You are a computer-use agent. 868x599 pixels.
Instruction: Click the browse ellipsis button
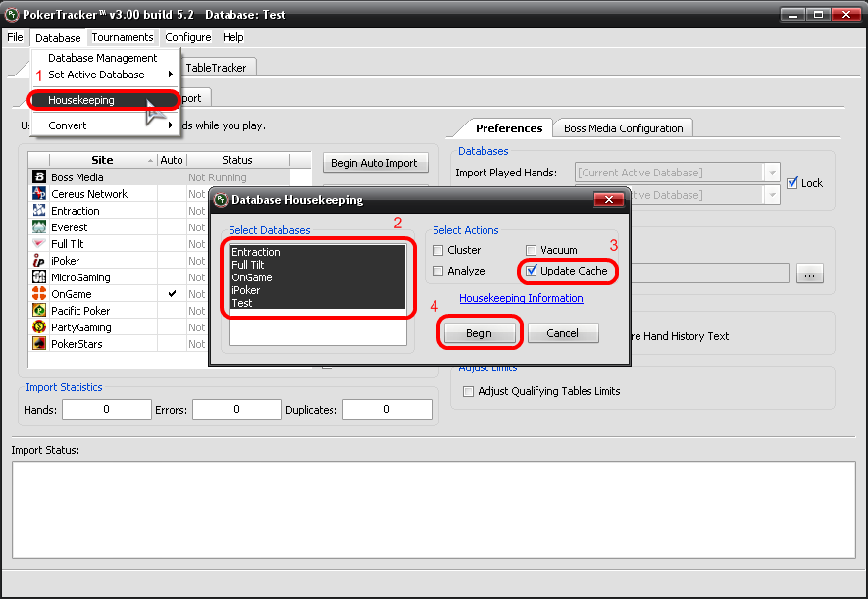(810, 274)
